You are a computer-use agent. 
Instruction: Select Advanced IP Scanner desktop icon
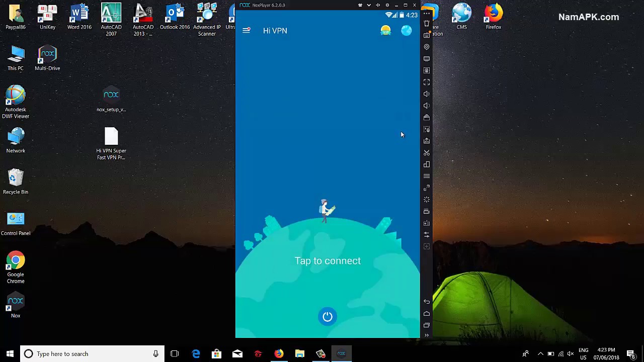click(x=207, y=20)
